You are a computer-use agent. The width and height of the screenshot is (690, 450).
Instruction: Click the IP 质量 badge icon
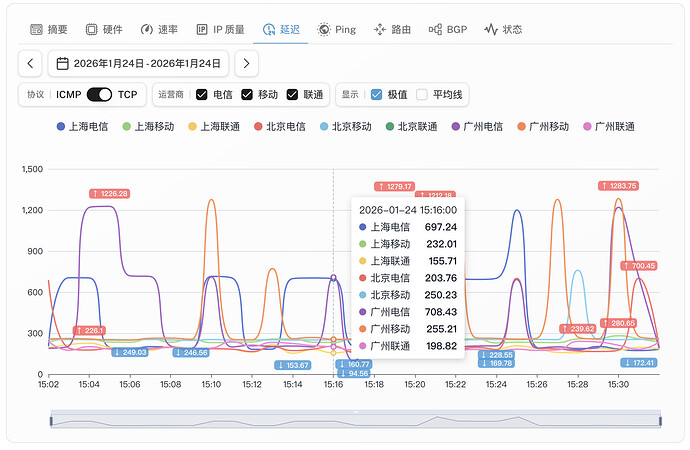tap(202, 29)
